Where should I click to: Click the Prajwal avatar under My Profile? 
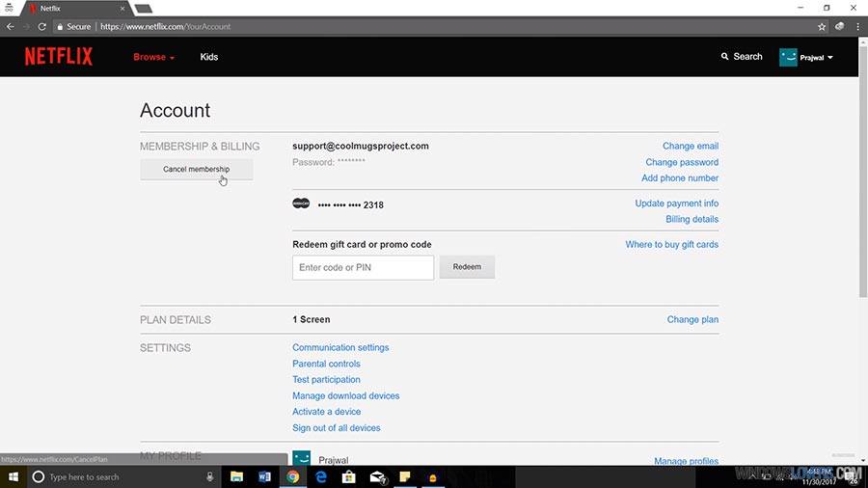(x=302, y=458)
